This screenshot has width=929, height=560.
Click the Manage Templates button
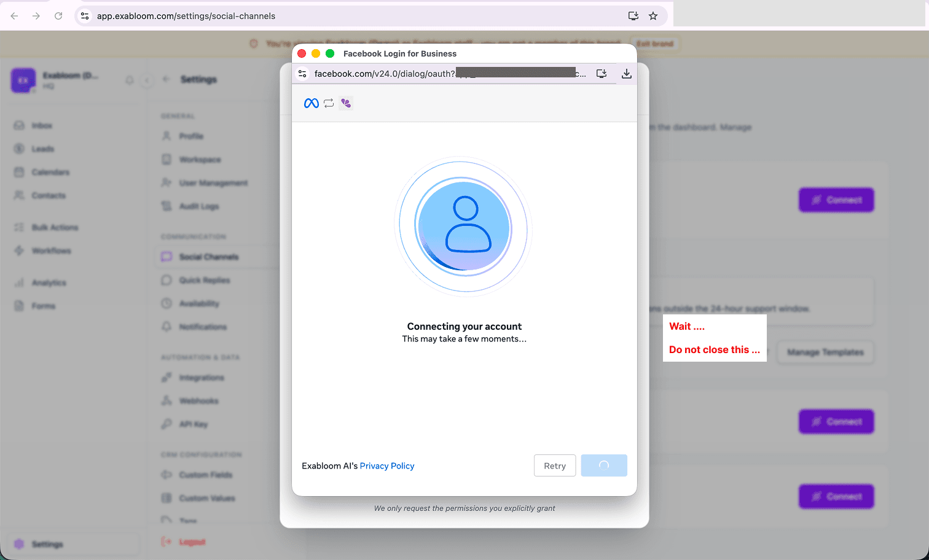coord(825,352)
